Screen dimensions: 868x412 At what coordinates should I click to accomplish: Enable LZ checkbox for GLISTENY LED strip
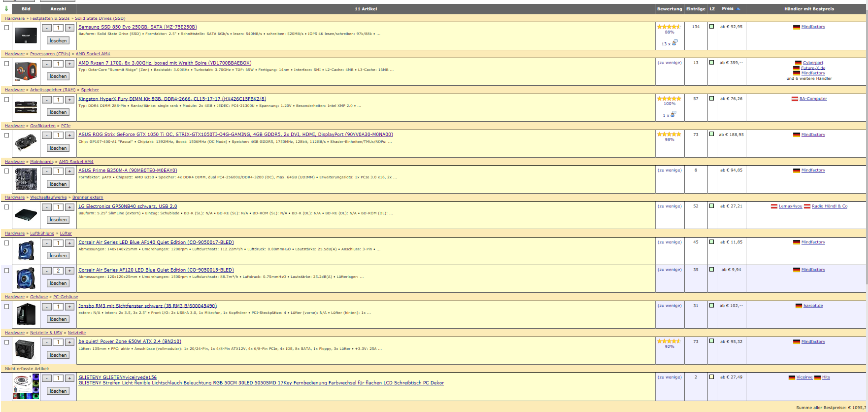711,377
